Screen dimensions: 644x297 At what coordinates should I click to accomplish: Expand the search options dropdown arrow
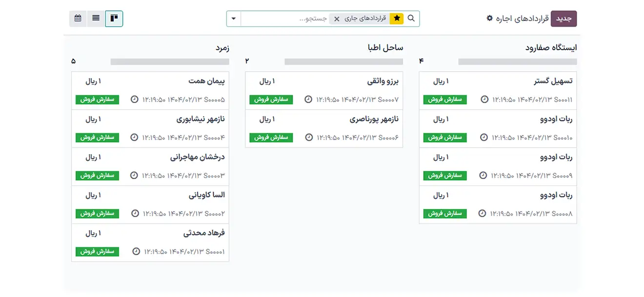point(234,19)
